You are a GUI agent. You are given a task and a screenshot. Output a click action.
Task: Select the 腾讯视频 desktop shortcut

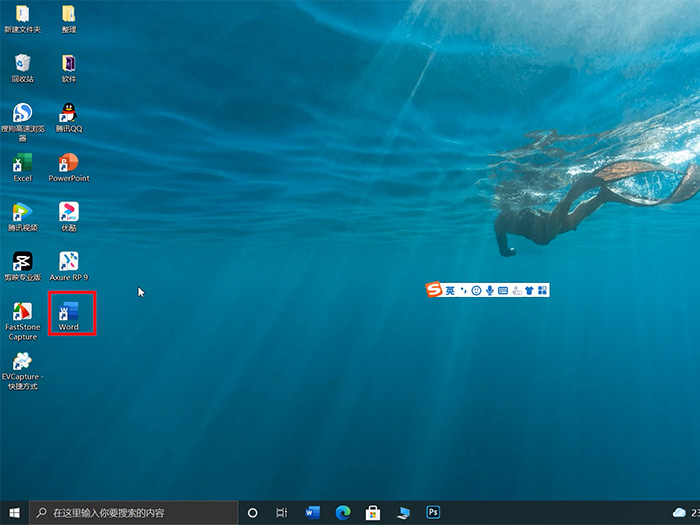(22, 217)
